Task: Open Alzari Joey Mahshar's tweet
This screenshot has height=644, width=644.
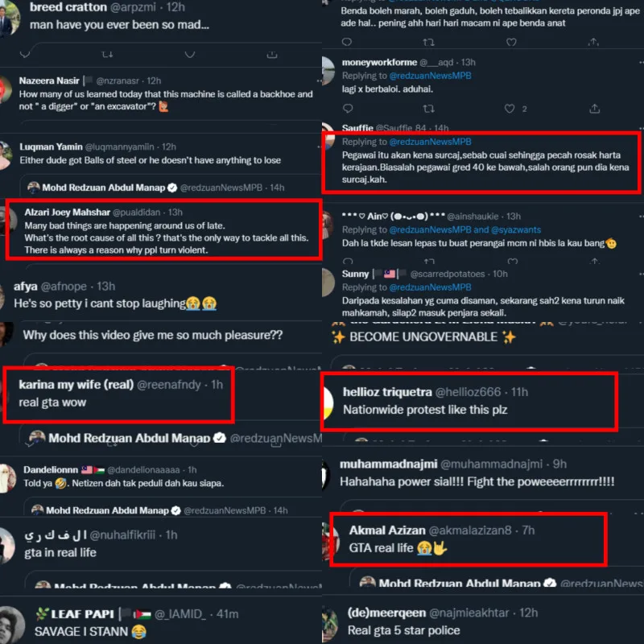Action: click(x=163, y=231)
